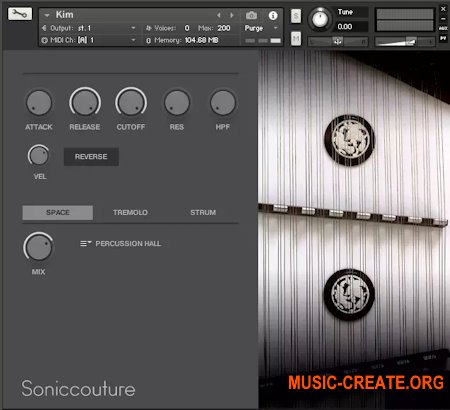Screen dimensions: 450x410
Task: Click the Tune value 0.00 field
Action: (x=352, y=27)
